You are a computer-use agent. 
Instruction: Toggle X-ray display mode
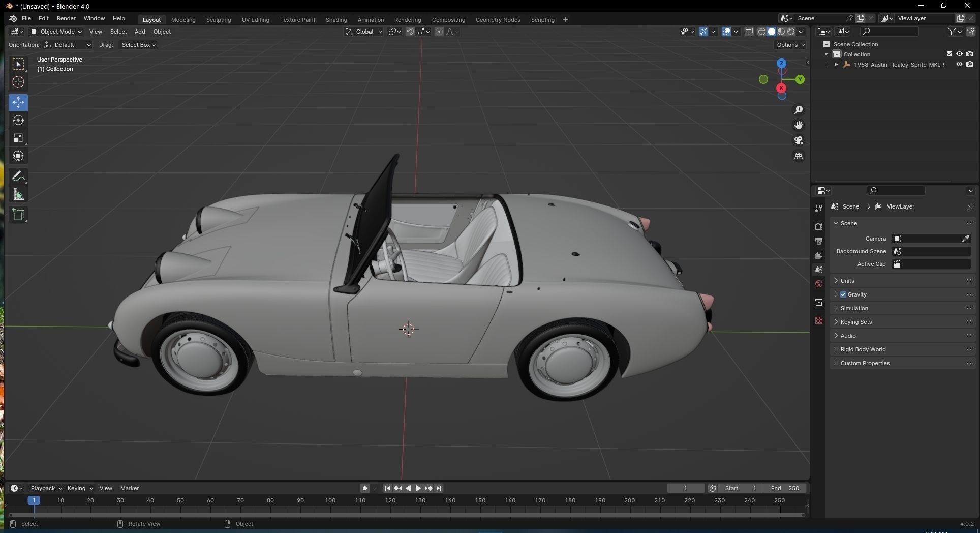point(749,32)
